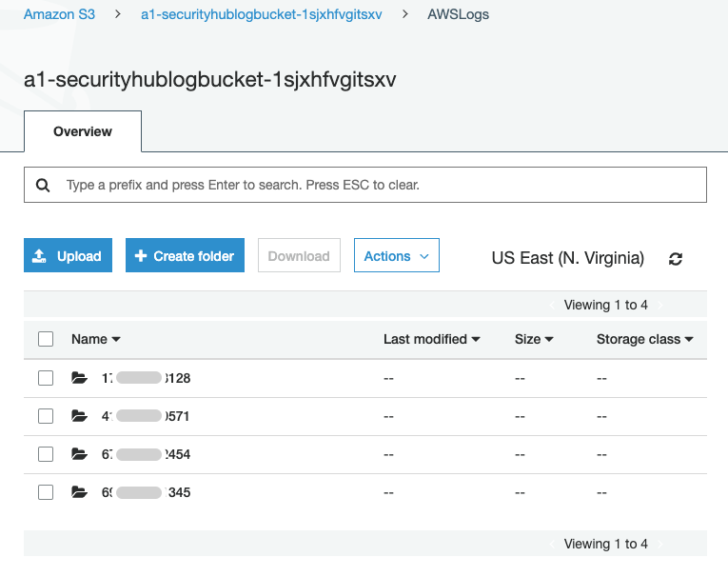The image size is (728, 577).
Task: Open folder name ending 454
Action: pos(146,454)
